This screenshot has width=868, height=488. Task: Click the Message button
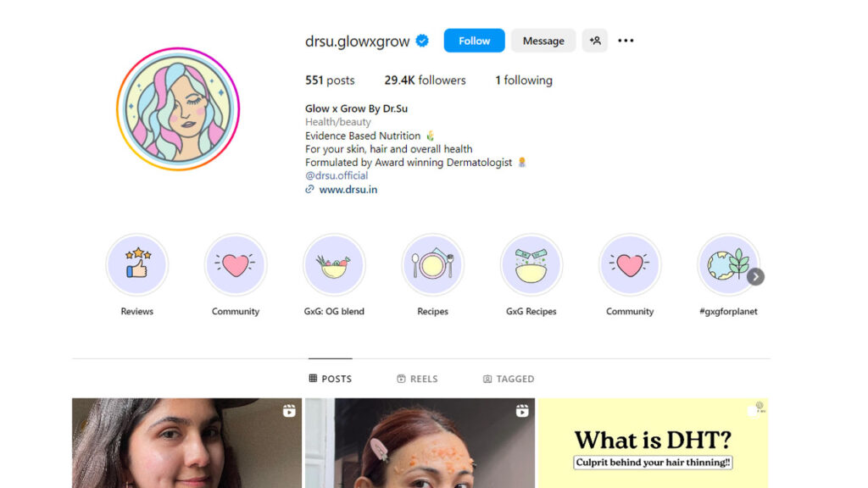(x=543, y=41)
